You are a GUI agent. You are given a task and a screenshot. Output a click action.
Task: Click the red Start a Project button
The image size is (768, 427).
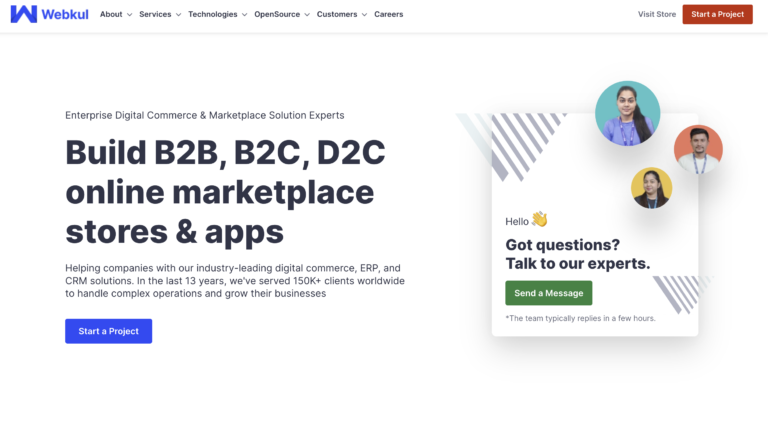pyautogui.click(x=718, y=14)
